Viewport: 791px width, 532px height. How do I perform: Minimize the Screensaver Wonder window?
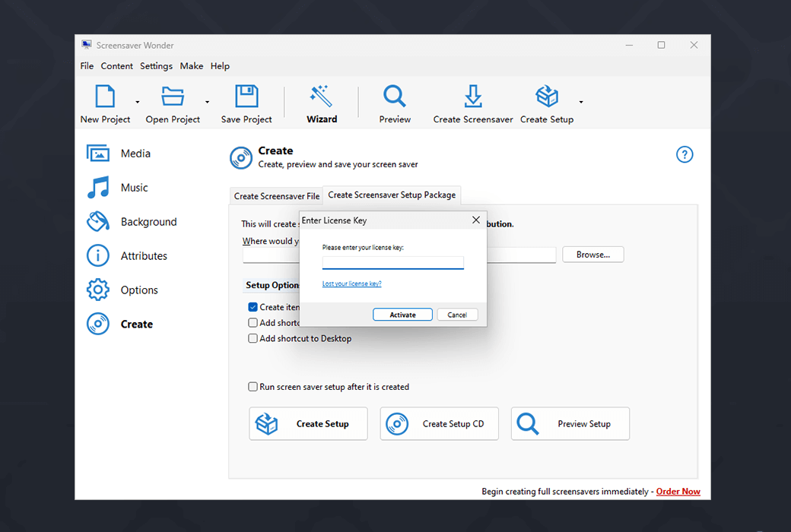click(x=629, y=45)
